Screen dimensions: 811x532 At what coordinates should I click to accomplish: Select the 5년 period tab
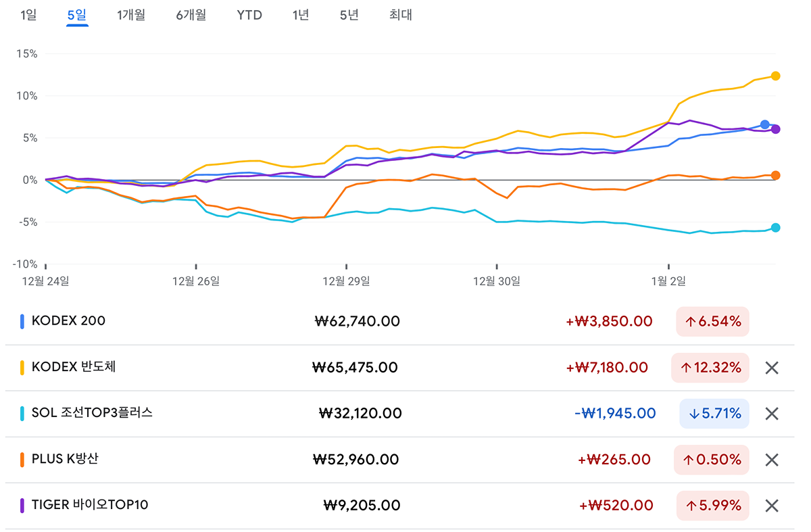[x=349, y=15]
